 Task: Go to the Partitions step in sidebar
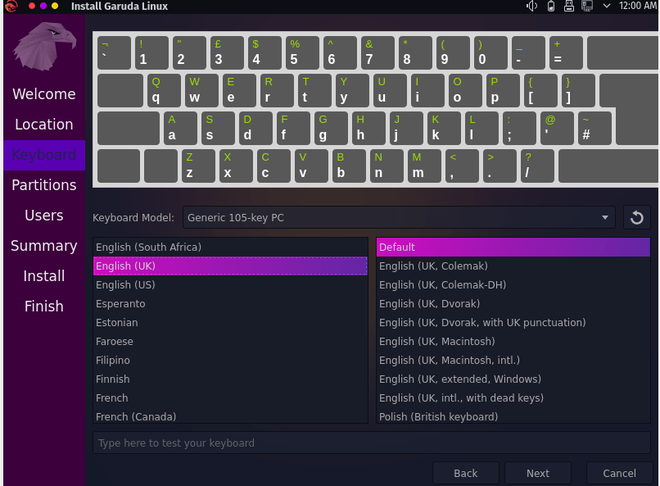pyautogui.click(x=44, y=185)
